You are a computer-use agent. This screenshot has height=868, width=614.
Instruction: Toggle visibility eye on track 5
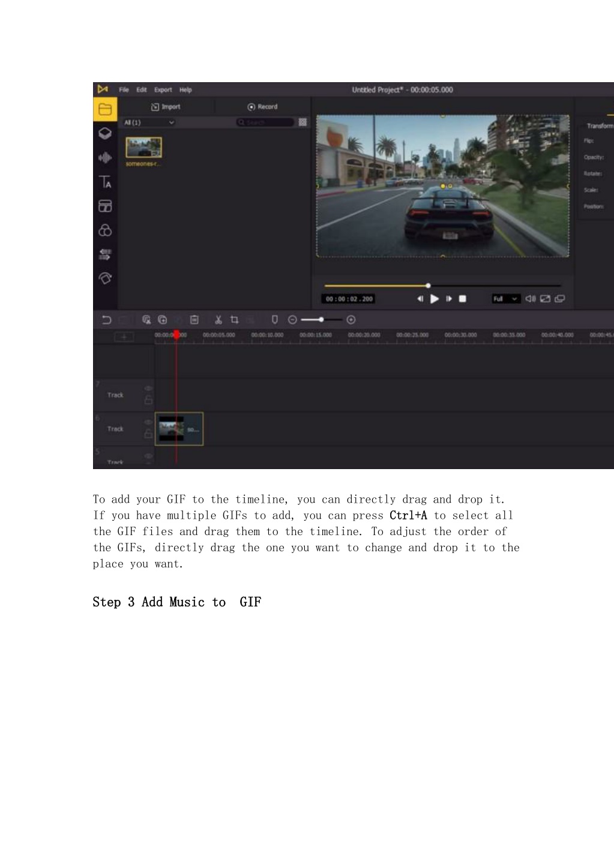[x=148, y=455]
